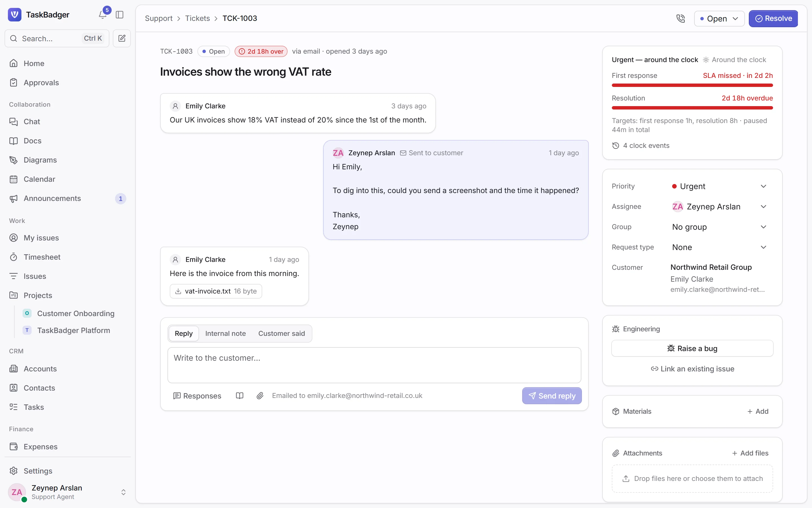Open the Chat section
Viewport: 812px width, 508px height.
point(67,122)
